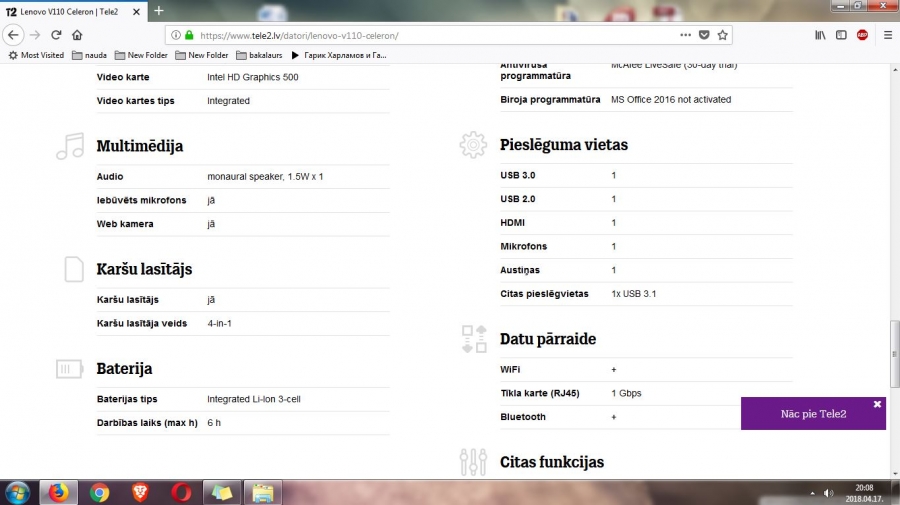Click the Darbības laiks 6 h value

[214, 423]
